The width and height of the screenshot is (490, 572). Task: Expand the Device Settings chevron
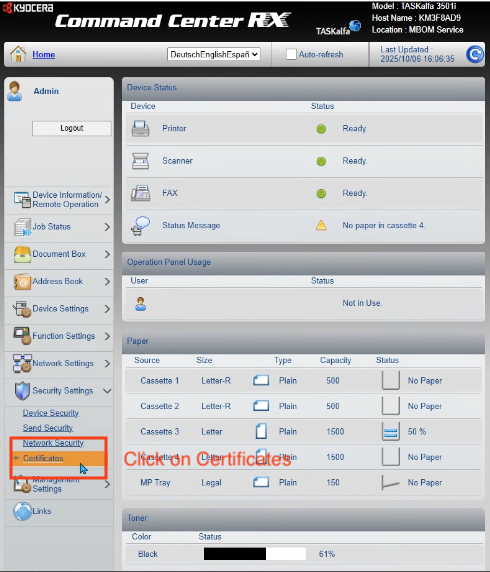point(107,309)
